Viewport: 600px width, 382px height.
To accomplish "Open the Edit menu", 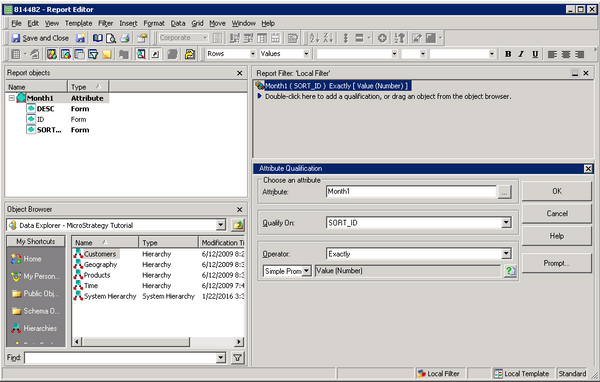I will point(33,23).
